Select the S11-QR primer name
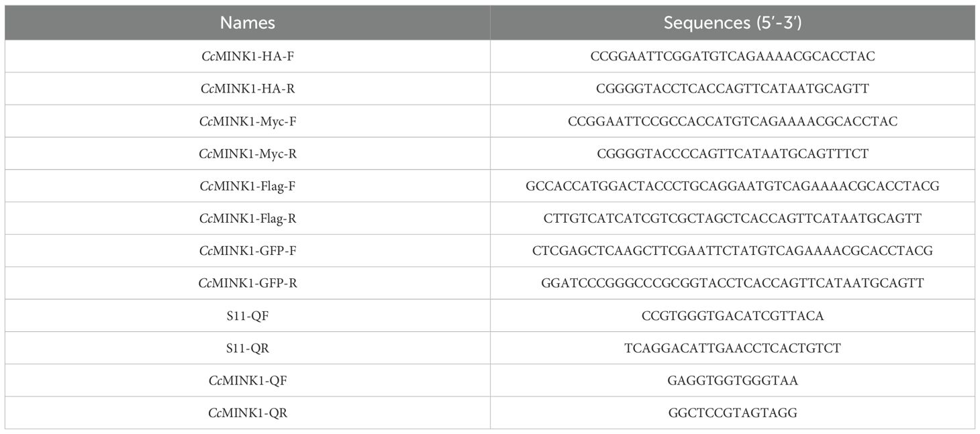Screen dimensions: 980x434 tap(248, 348)
